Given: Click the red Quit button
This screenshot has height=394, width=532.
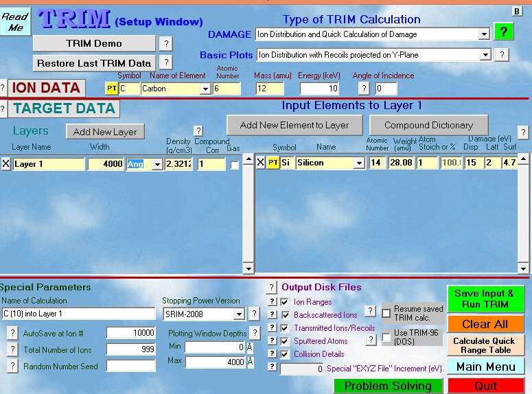Looking at the screenshot, I should (x=485, y=386).
